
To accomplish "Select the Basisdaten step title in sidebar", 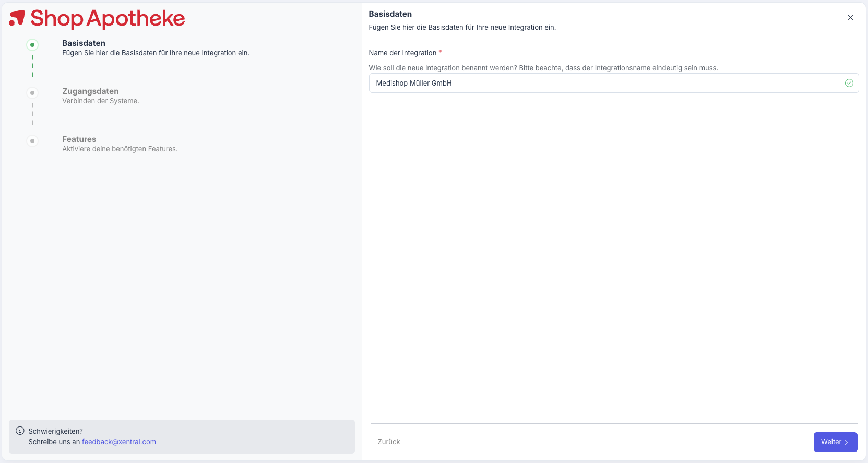I will click(84, 43).
